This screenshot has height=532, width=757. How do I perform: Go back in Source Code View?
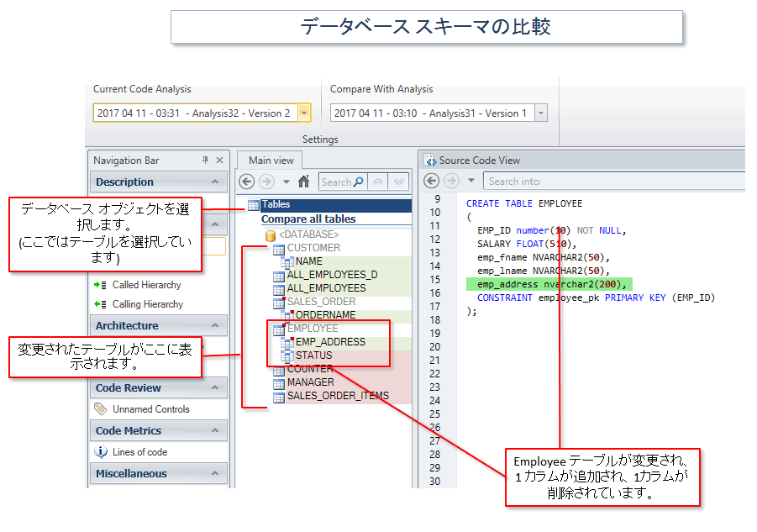(x=431, y=182)
